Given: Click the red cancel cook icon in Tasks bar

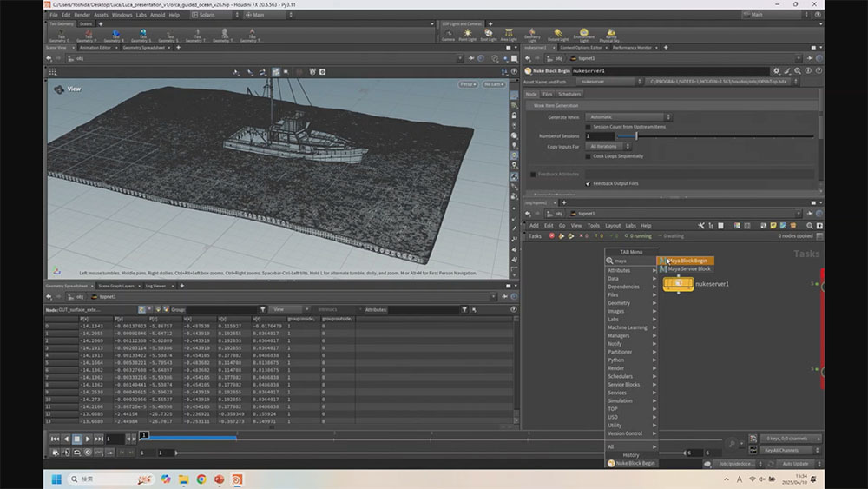Looking at the screenshot, I should click(551, 236).
